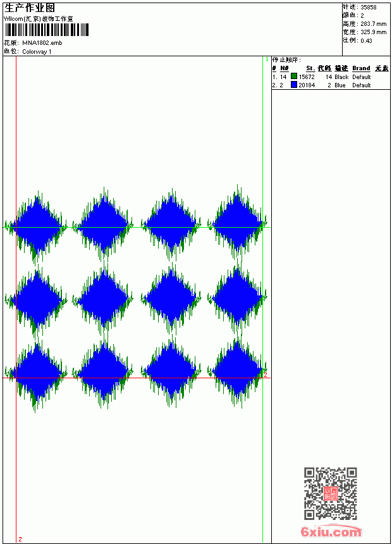Click Default brand in the Black row
This screenshot has height=544, width=392.
click(x=362, y=77)
